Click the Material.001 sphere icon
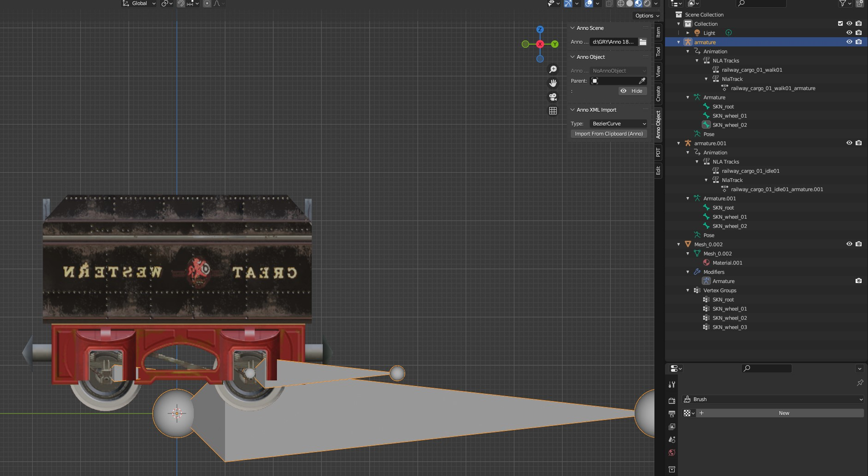This screenshot has height=476, width=868. click(706, 263)
